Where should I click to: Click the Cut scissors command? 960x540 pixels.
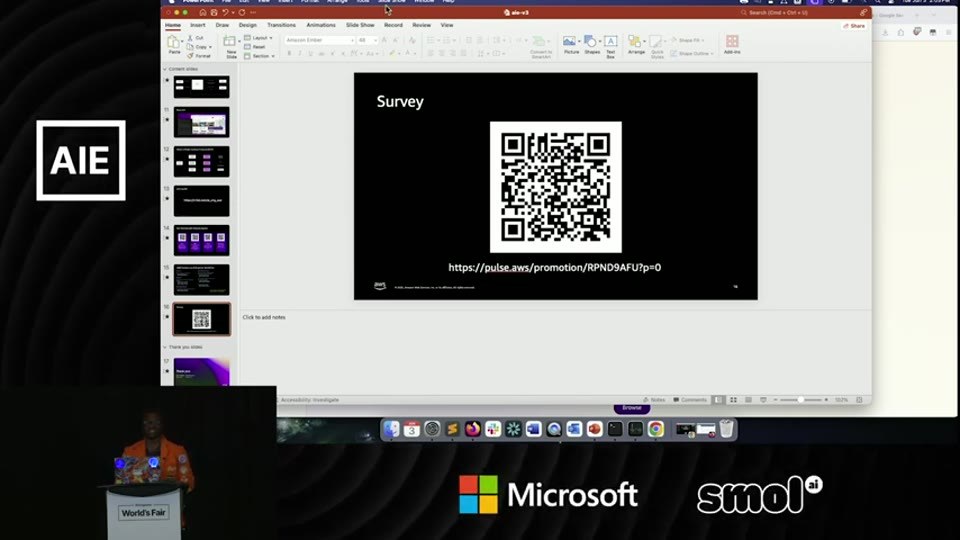(195, 38)
